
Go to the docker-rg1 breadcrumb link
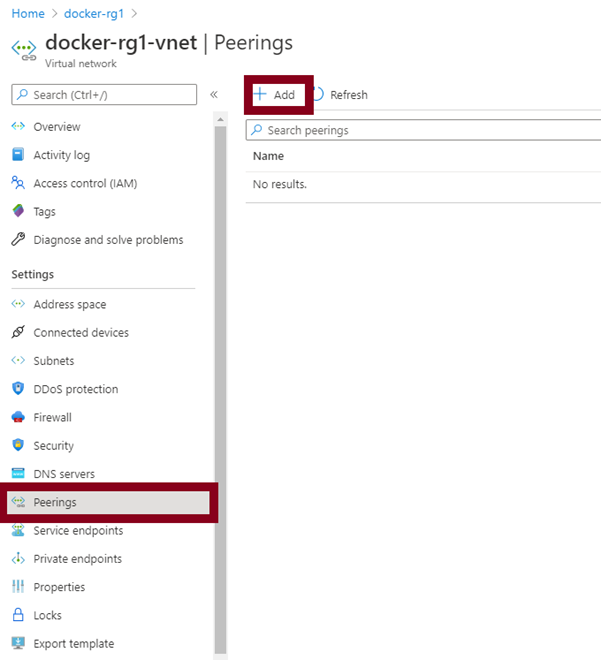coord(94,13)
